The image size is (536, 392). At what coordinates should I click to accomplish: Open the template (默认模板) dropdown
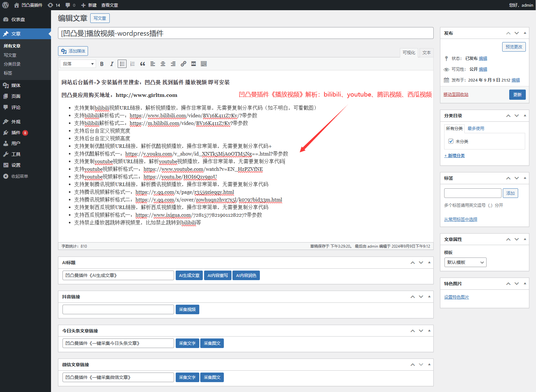point(465,262)
